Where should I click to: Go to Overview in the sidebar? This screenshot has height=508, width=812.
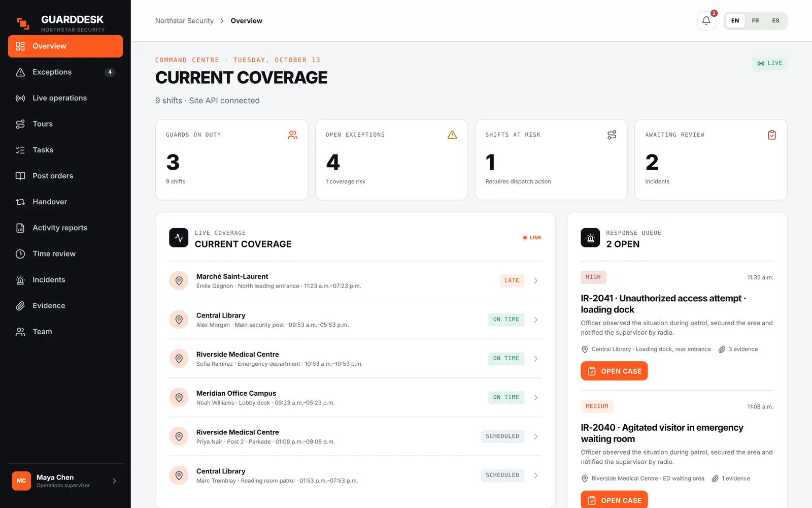(65, 46)
